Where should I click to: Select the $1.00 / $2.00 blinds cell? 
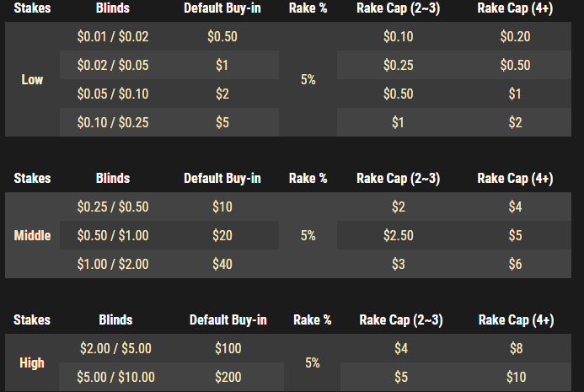[x=112, y=265]
